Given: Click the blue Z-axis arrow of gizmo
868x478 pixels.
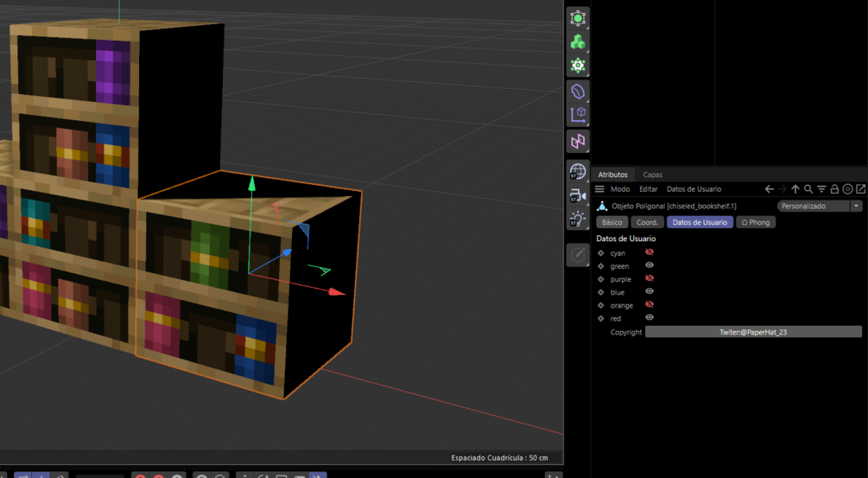Looking at the screenshot, I should [286, 253].
